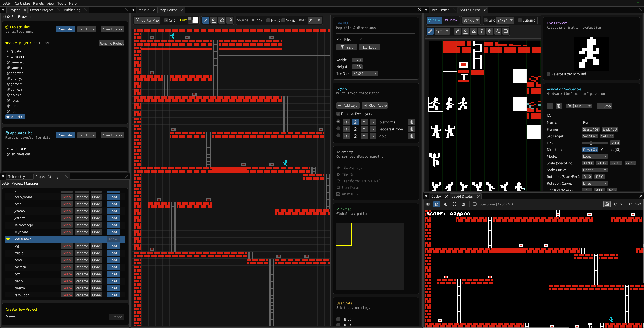The height and width of the screenshot is (328, 644).
Task: Open the Rot rotation dropdown
Action: point(315,20)
